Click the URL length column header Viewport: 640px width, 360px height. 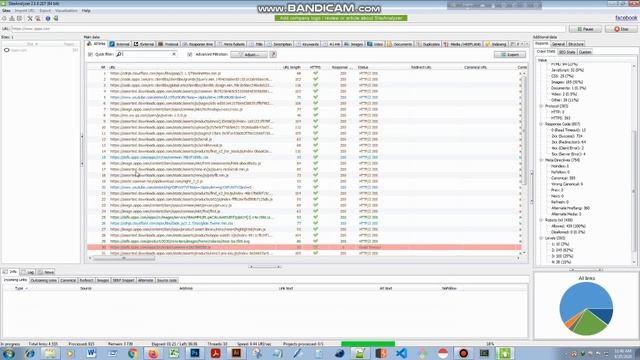[x=291, y=67]
